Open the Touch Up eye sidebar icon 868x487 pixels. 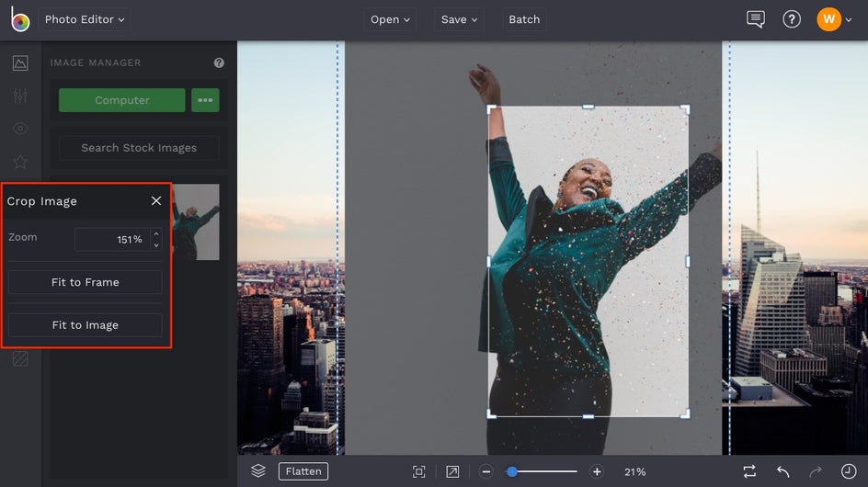coord(20,129)
